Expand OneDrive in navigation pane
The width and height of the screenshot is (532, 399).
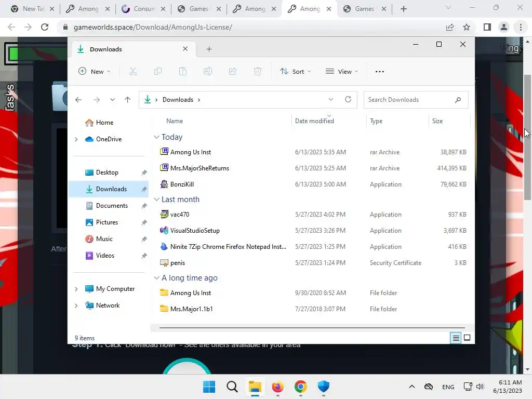tap(76, 139)
